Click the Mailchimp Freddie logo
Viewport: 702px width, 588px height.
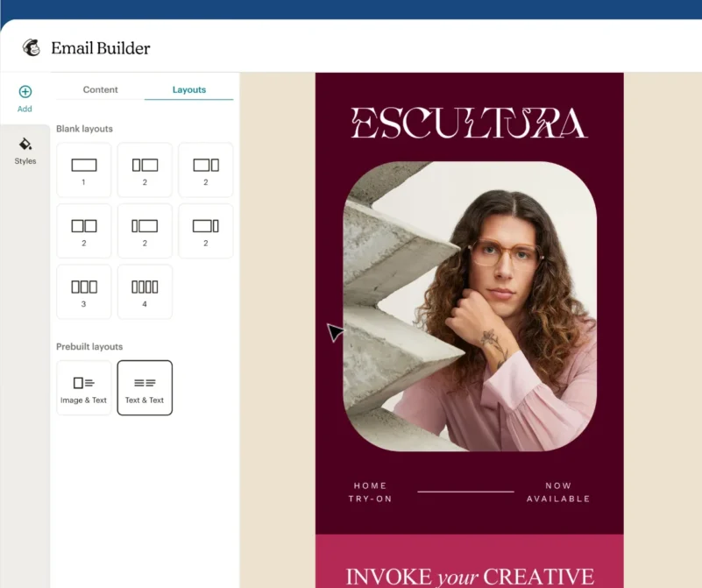tap(32, 48)
